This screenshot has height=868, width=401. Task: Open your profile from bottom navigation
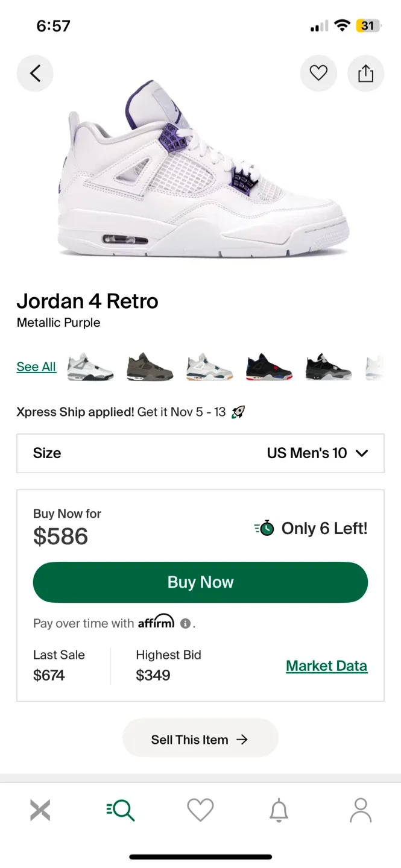[x=360, y=810]
